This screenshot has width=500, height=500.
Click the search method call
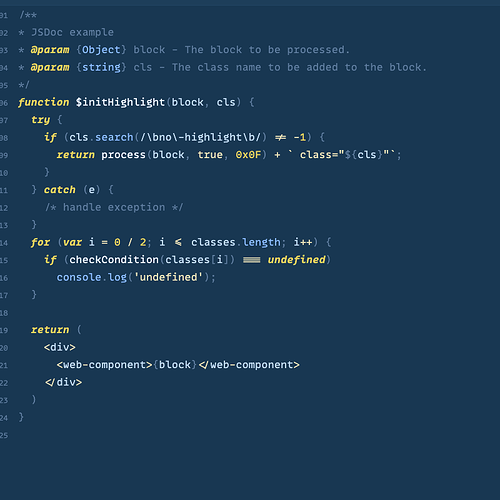pyautogui.click(x=114, y=137)
